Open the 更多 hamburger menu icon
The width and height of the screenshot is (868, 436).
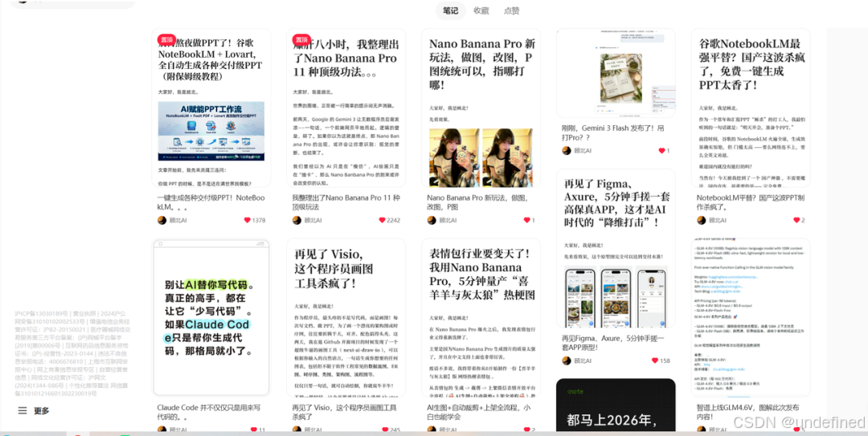pos(23,410)
